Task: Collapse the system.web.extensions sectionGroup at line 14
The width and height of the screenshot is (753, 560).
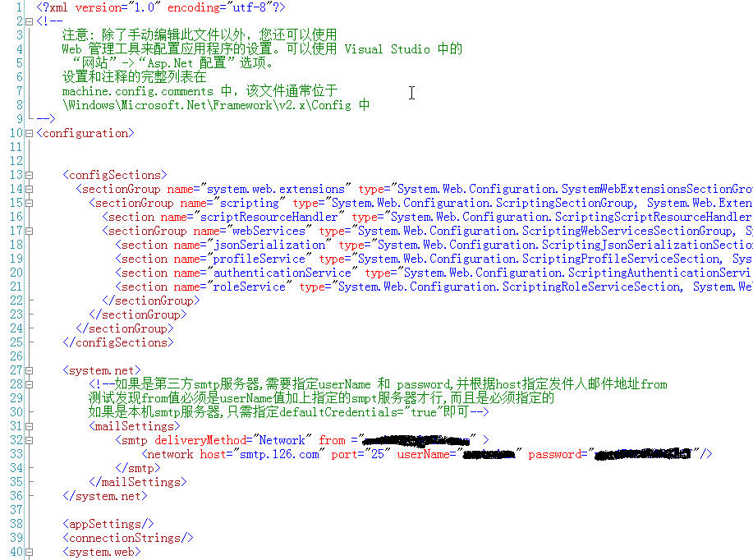Action: click(29, 189)
